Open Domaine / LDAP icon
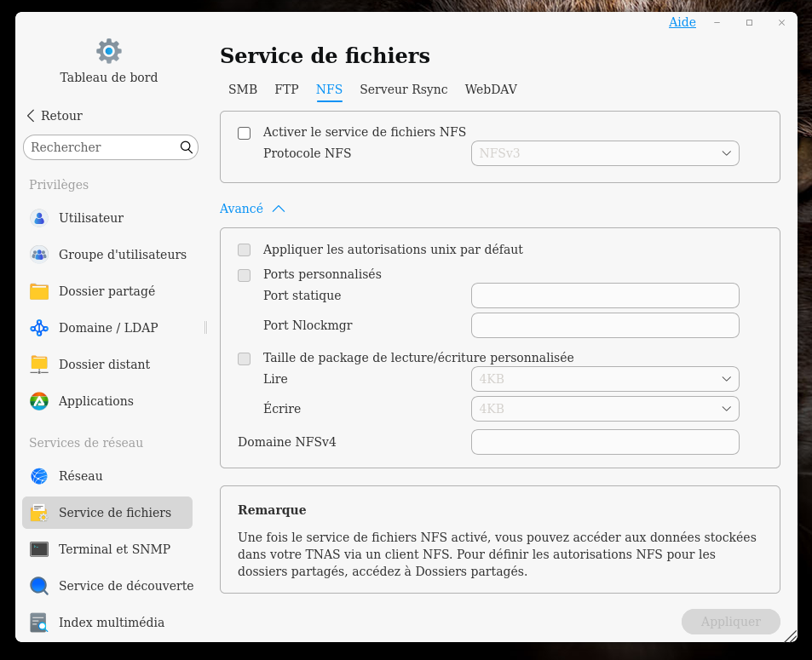Image resolution: width=812 pixels, height=660 pixels. coord(39,328)
